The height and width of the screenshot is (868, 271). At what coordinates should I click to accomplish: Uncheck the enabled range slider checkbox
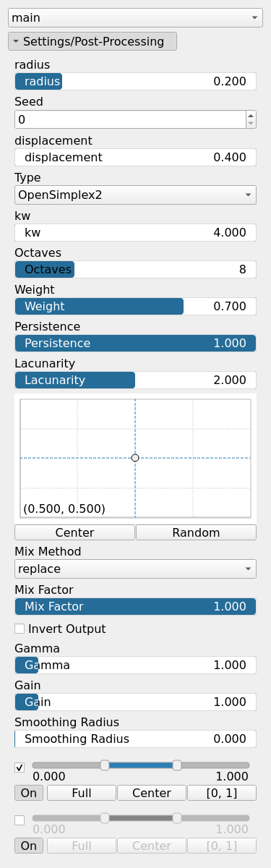click(x=20, y=767)
